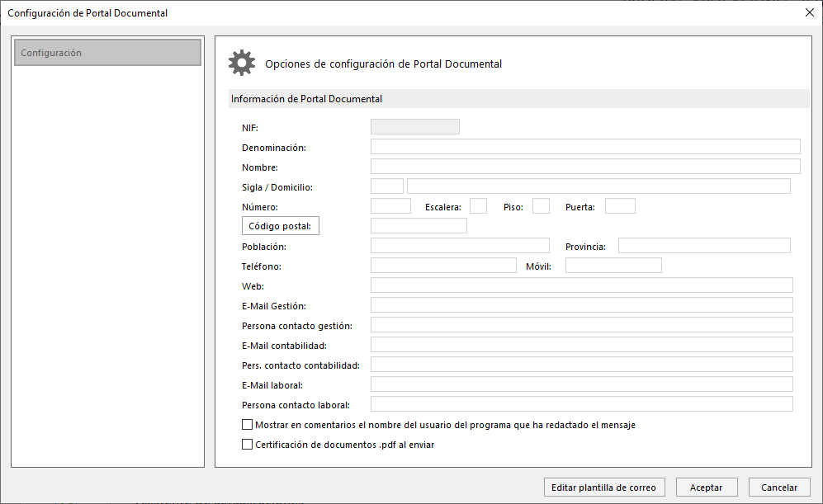
Task: Focus the Número input field
Action: [x=390, y=206]
